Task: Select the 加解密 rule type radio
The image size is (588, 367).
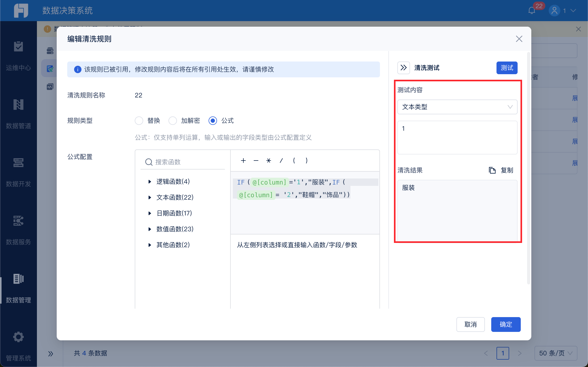Action: (173, 121)
